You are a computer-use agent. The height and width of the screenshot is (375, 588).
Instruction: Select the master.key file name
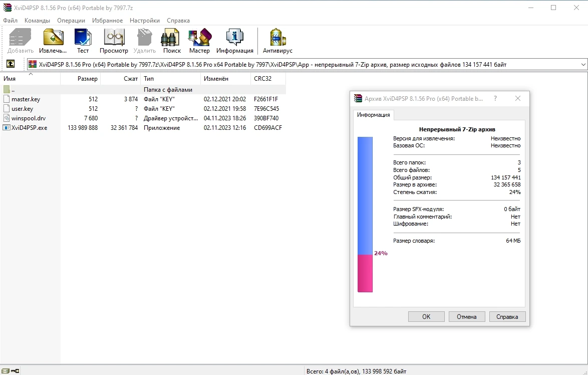26,99
